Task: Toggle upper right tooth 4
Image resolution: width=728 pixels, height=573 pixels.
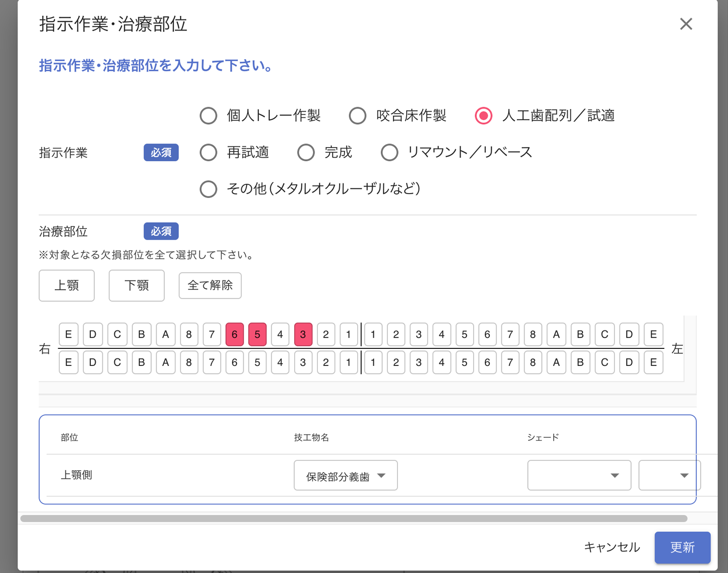Action: click(280, 334)
